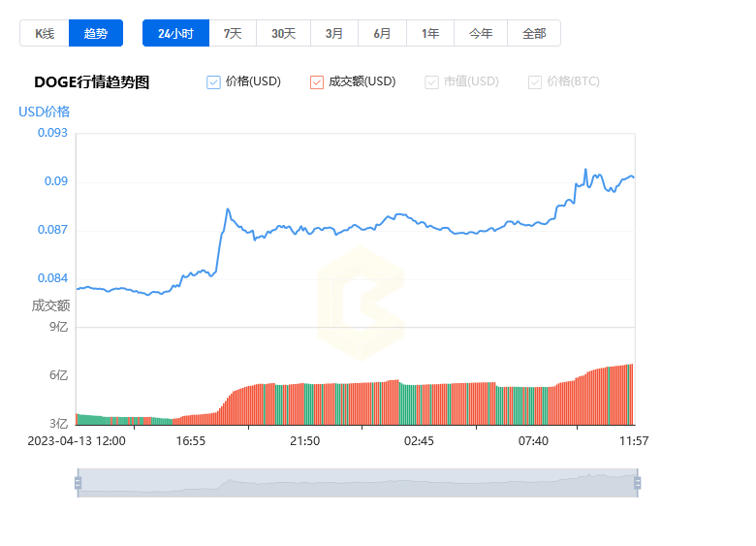
Task: Switch to the 1年 time range
Action: coord(430,34)
